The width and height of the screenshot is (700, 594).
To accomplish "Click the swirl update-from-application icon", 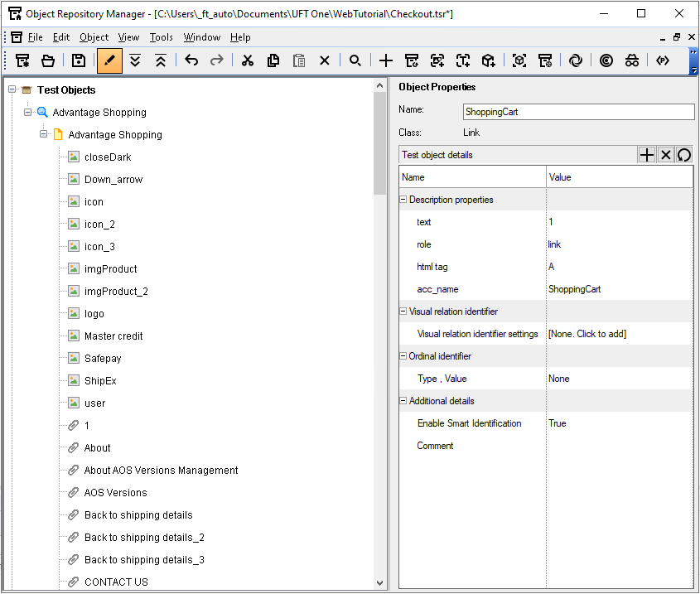I will (576, 60).
